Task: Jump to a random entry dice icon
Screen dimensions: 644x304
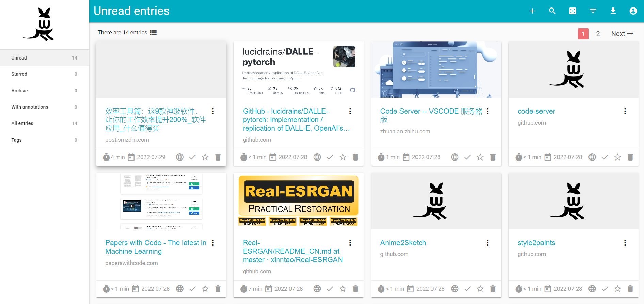Action: coord(572,11)
